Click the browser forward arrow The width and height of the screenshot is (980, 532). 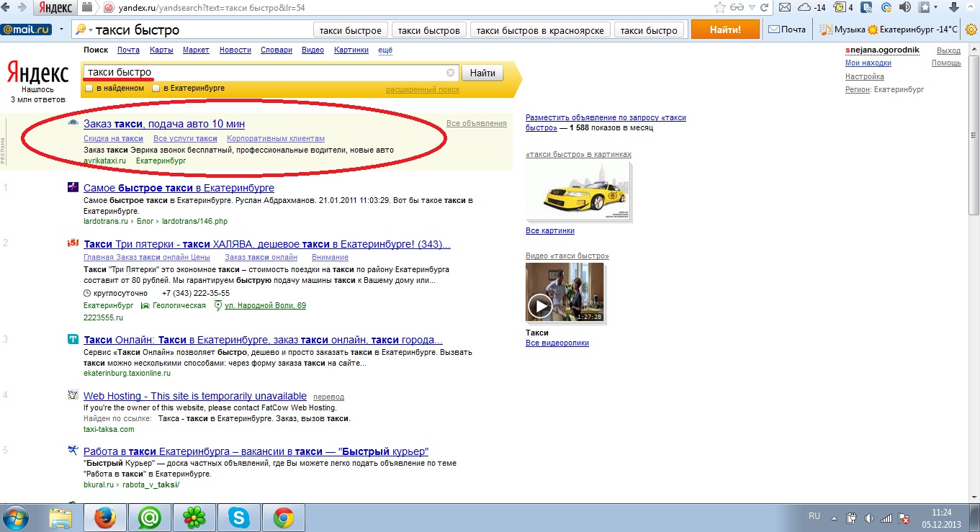point(21,8)
